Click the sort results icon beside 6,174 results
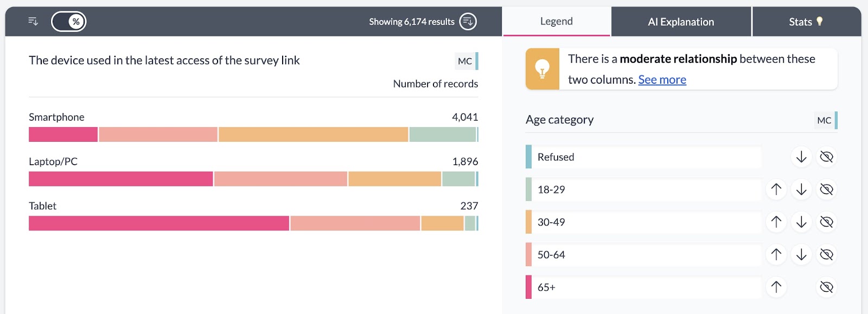Screen dimensions: 868x314 [x=468, y=22]
